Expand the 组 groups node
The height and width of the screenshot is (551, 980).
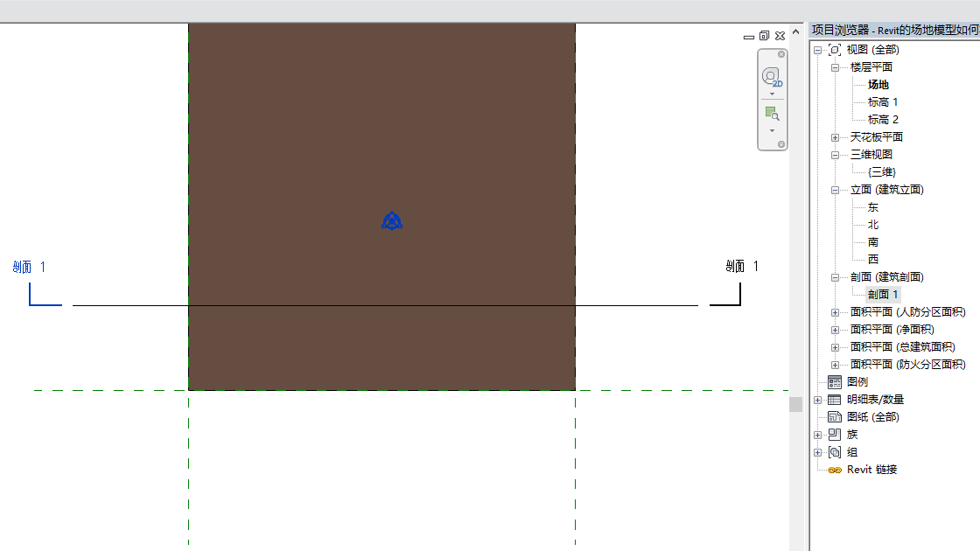tap(817, 452)
